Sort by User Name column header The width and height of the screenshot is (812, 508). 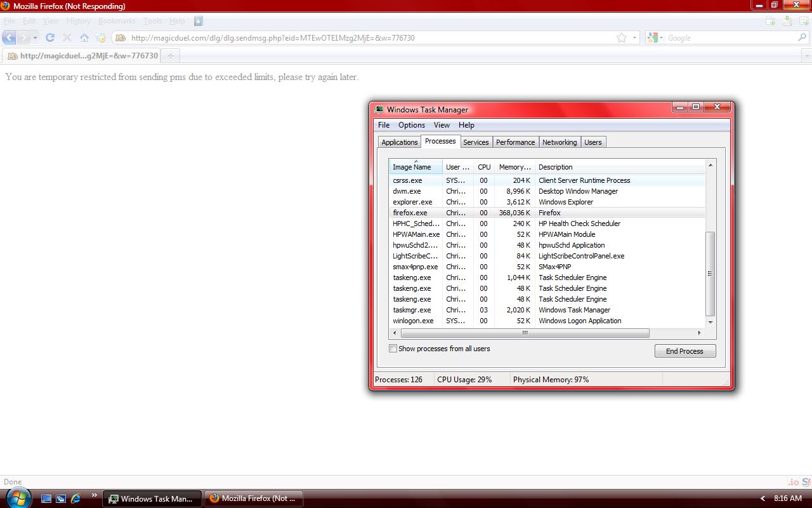pos(458,167)
